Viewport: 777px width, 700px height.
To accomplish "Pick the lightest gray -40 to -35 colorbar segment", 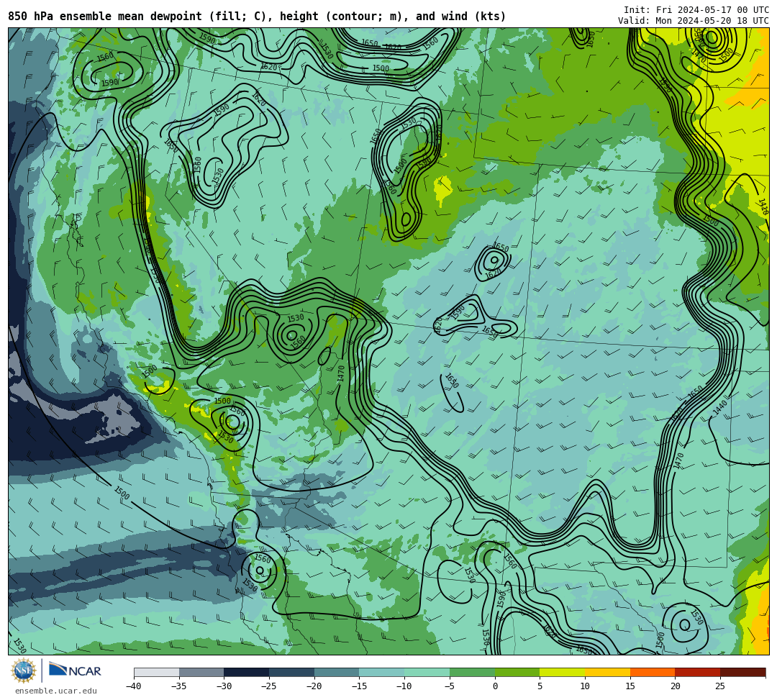I will 157,672.
